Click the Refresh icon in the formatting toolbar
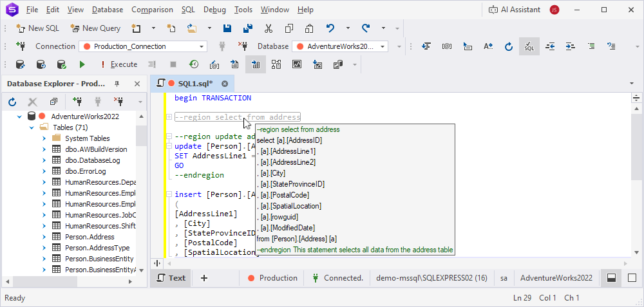This screenshot has height=307, width=644. pos(509,46)
